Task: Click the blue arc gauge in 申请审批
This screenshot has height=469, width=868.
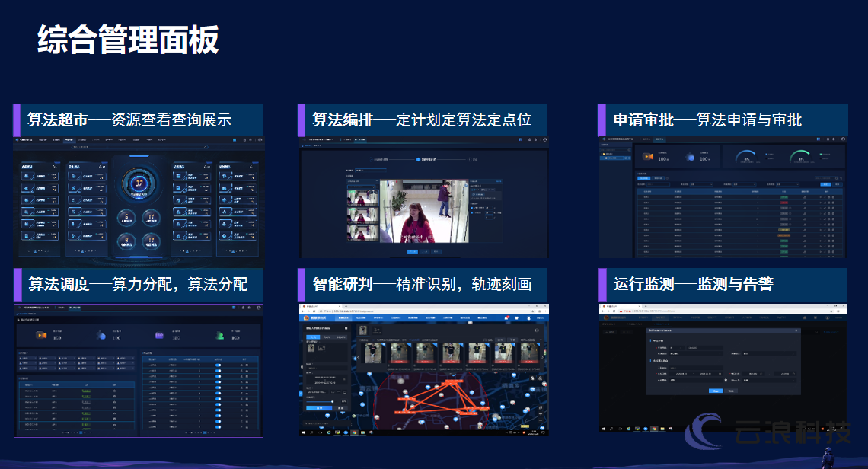Action: [748, 156]
